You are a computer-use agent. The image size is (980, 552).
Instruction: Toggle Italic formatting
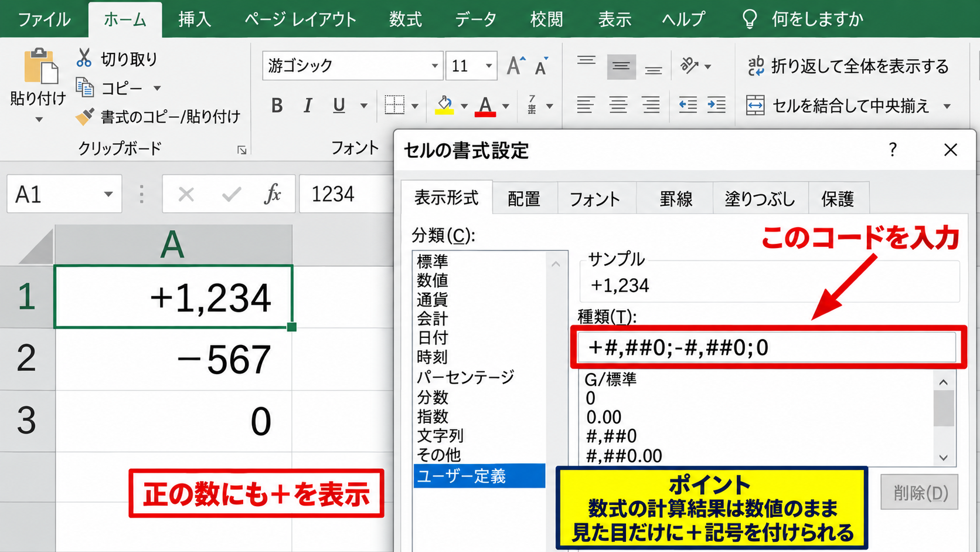pyautogui.click(x=308, y=106)
